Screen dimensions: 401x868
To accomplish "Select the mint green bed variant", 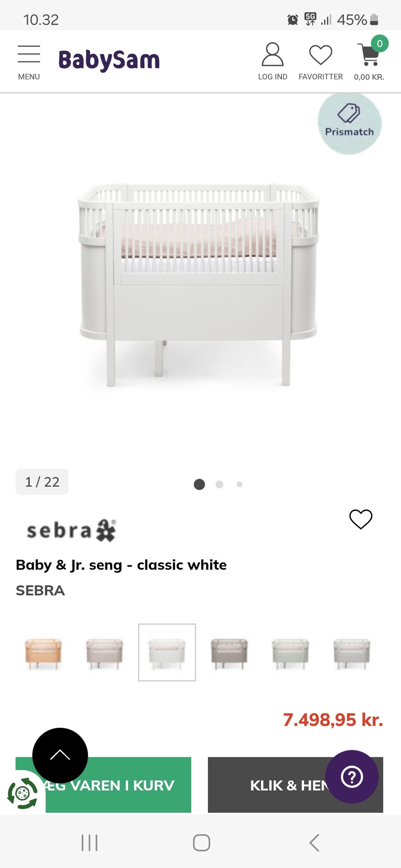I will 290,652.
